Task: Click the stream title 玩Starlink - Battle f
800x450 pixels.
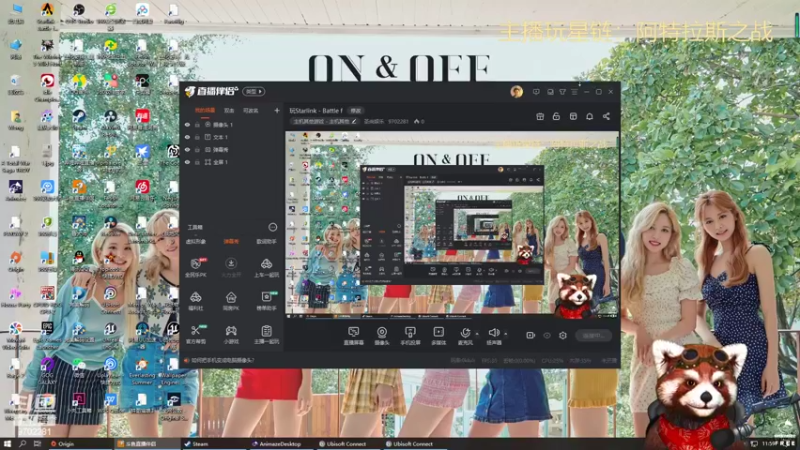Action: [316, 111]
